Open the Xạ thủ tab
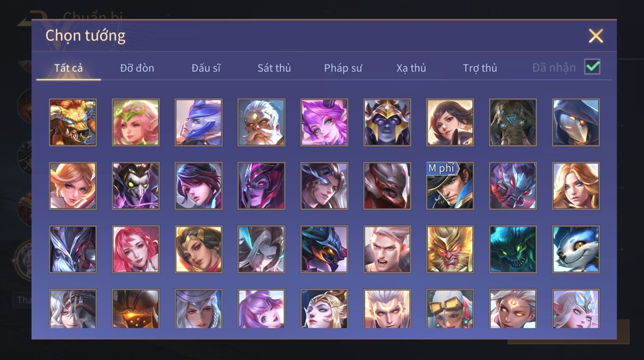The height and width of the screenshot is (360, 644). (411, 68)
